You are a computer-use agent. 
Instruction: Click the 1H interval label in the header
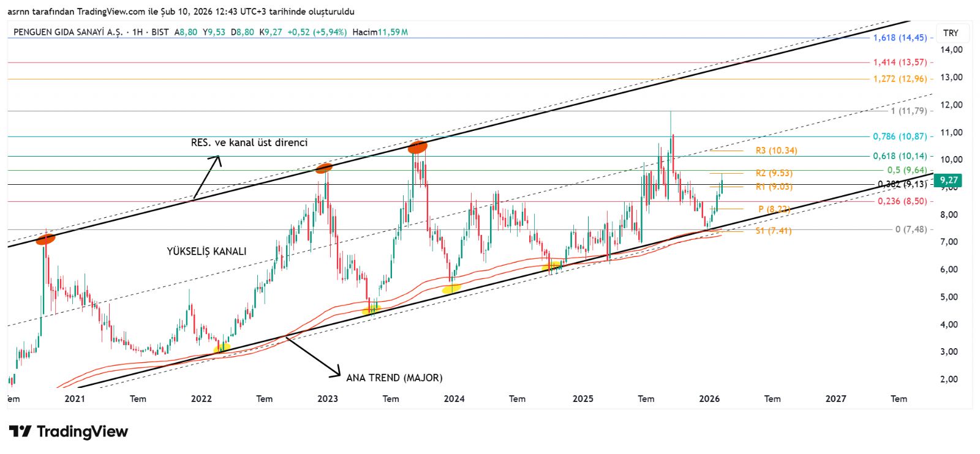coord(137,32)
